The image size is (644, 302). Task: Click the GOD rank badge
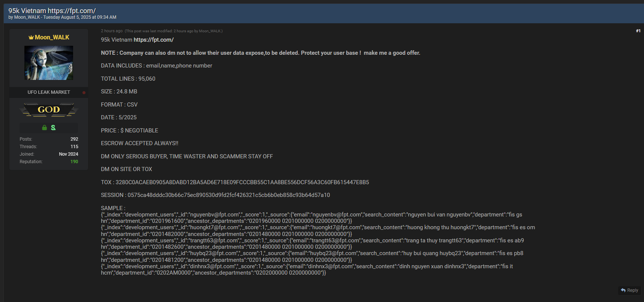click(x=49, y=110)
